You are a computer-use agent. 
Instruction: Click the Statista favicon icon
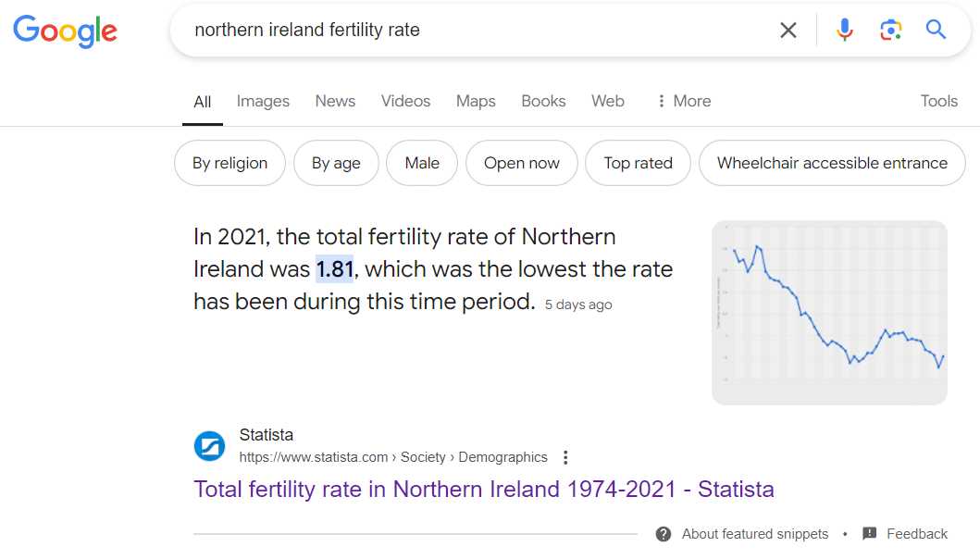[209, 446]
